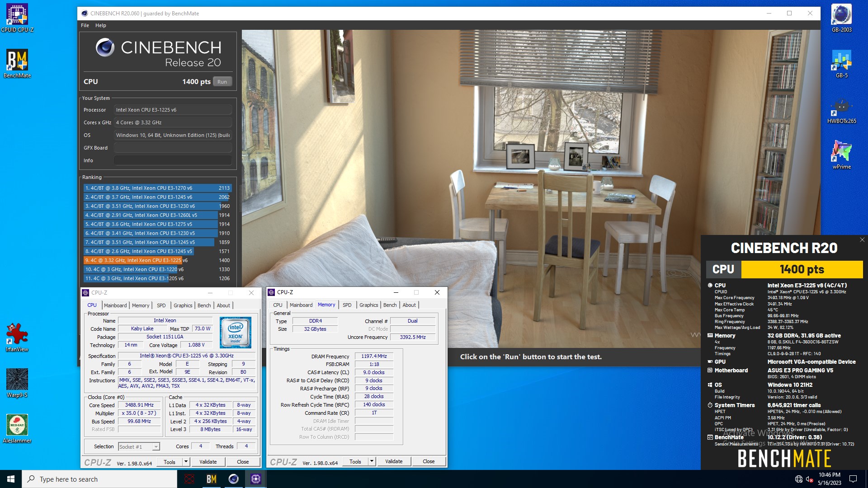The image size is (868, 488).
Task: Switch to Bench tab in right CPU-Z
Action: [x=390, y=305]
